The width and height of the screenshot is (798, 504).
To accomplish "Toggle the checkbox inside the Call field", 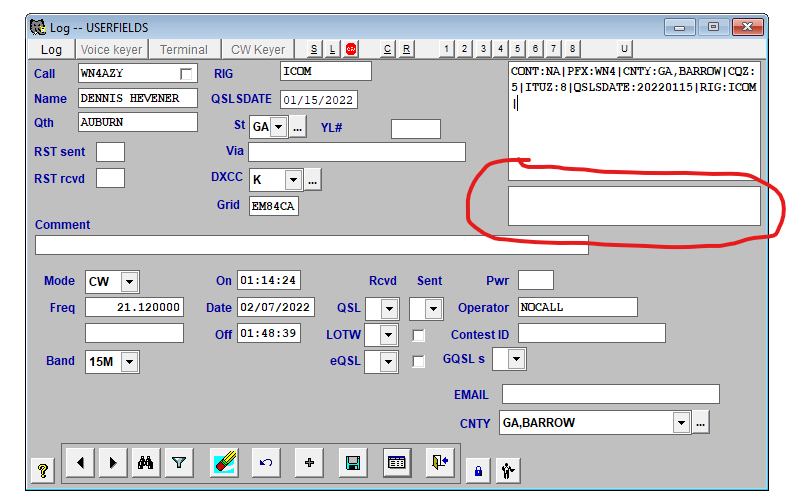I will click(x=185, y=74).
